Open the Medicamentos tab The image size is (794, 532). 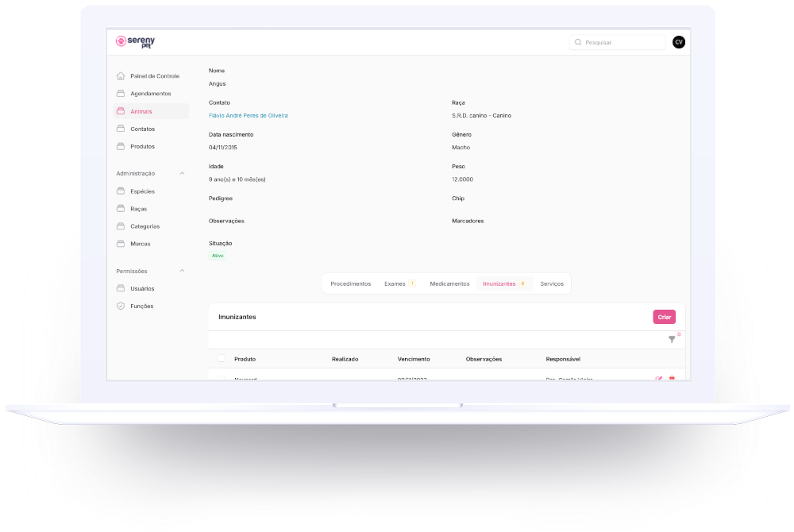pos(449,283)
